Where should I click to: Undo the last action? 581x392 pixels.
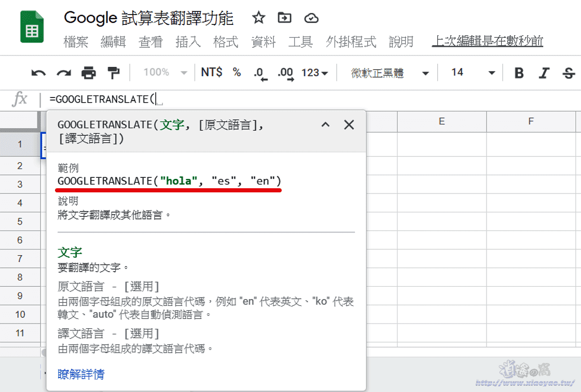(x=38, y=73)
